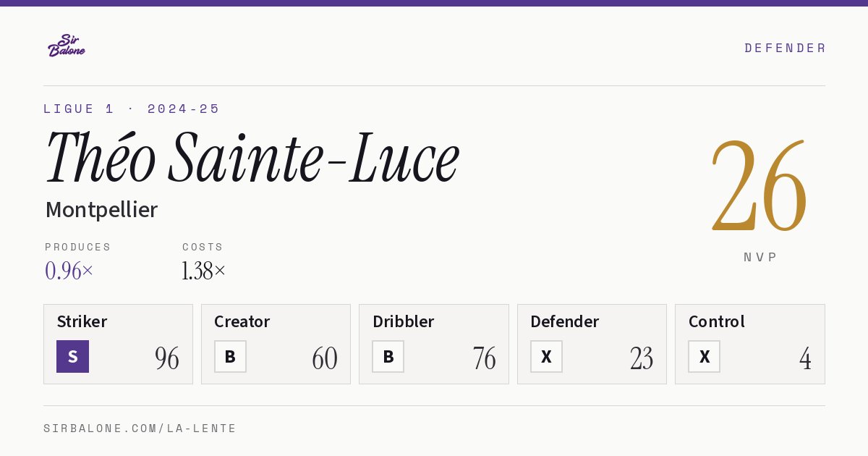
Task: Select the Control rating card
Action: pos(750,344)
